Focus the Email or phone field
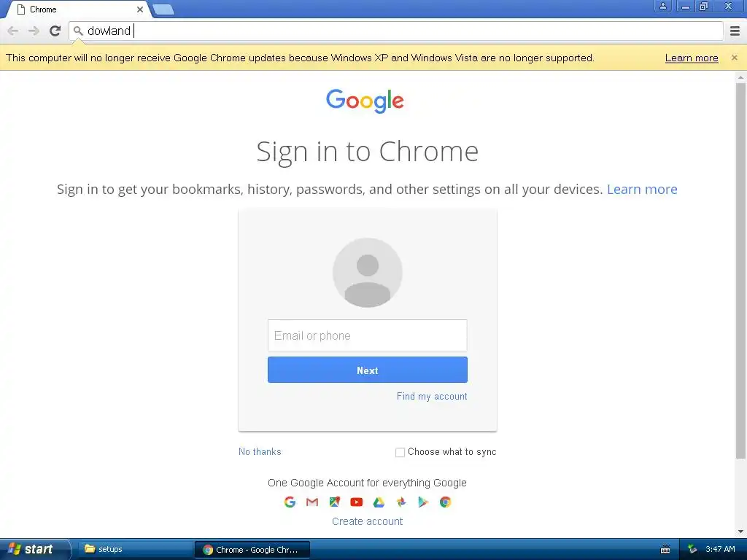 coord(368,335)
